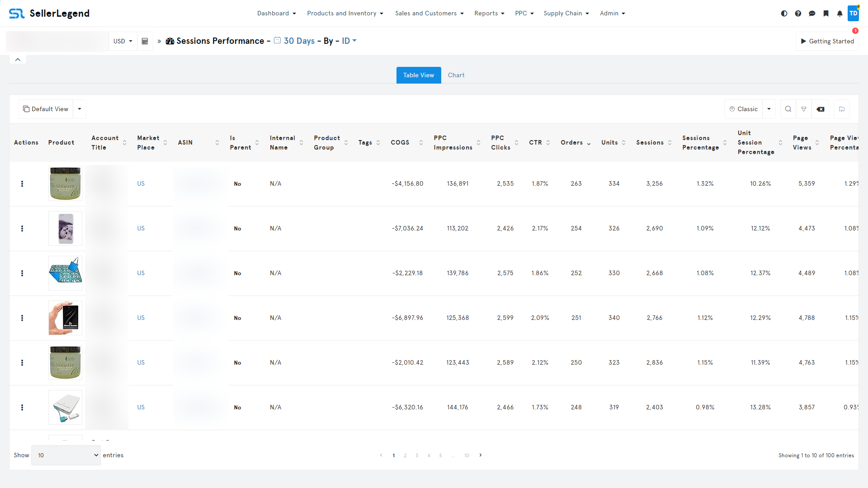Open the chat feedback bubble icon

click(x=812, y=13)
